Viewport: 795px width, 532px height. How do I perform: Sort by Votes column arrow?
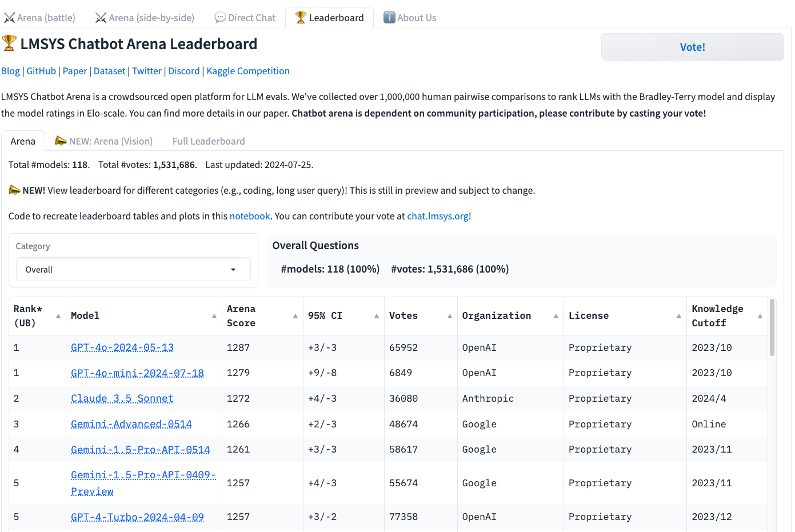tap(450, 316)
